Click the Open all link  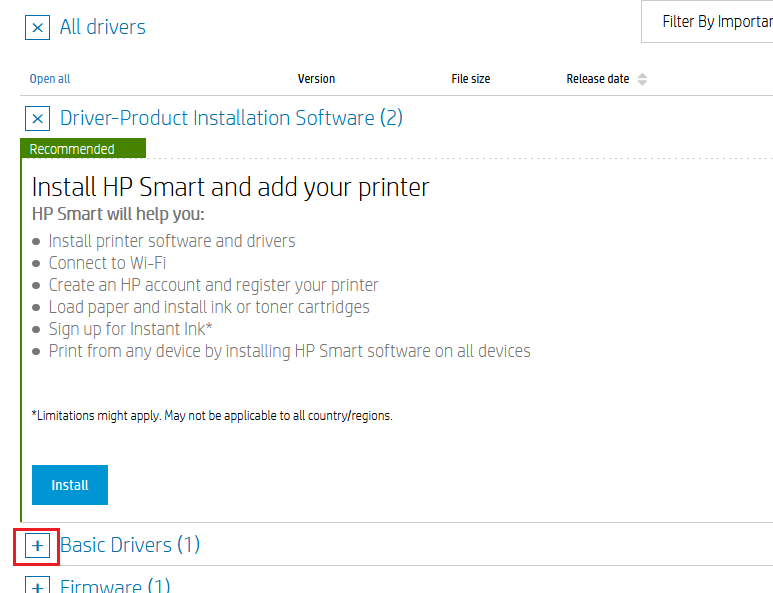[x=50, y=79]
